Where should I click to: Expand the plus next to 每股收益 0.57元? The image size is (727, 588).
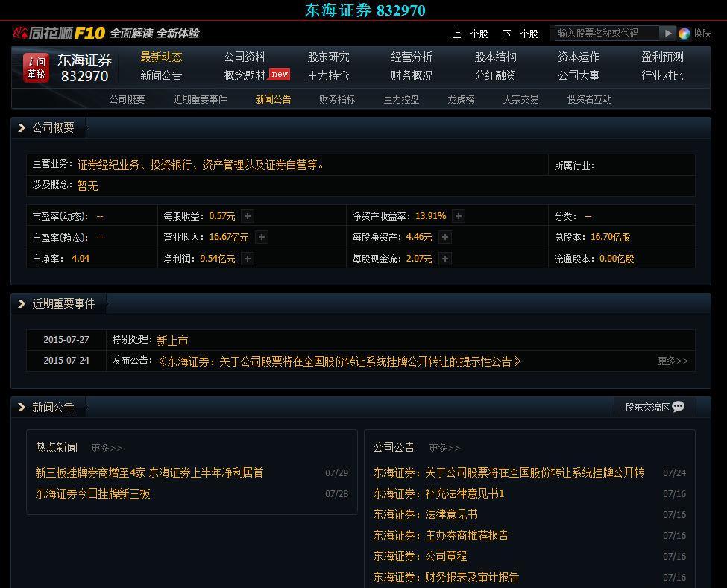[248, 216]
